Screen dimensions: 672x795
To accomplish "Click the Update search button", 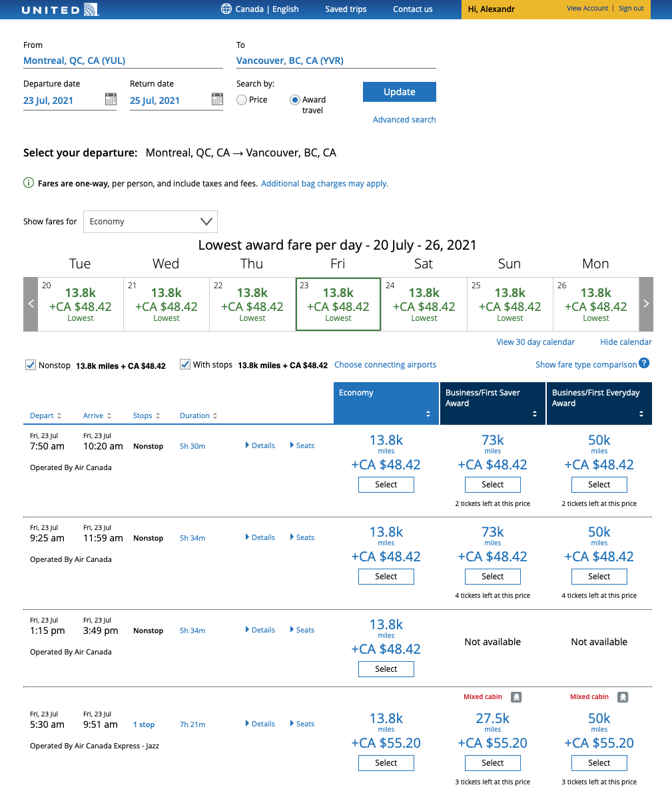I will click(400, 92).
